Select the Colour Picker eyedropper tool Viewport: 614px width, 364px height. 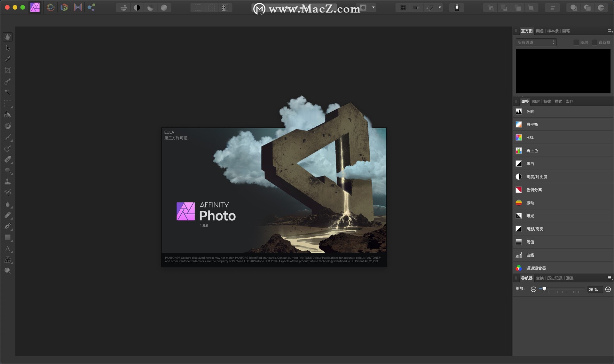8,59
